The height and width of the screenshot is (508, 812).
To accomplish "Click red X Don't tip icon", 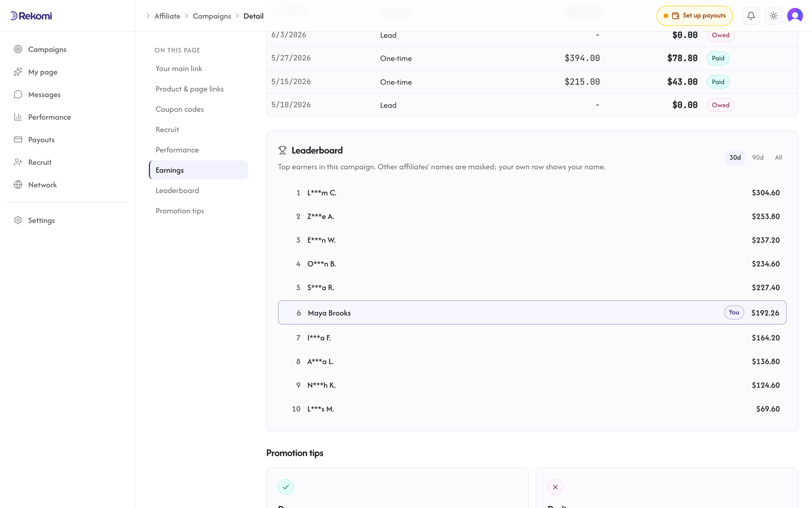I will click(x=555, y=487).
